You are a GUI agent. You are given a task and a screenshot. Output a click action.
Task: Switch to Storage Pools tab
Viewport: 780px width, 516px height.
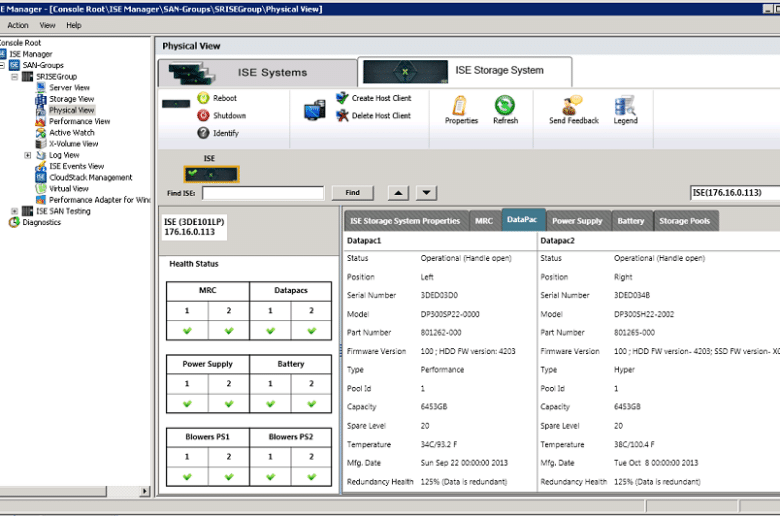pos(684,221)
